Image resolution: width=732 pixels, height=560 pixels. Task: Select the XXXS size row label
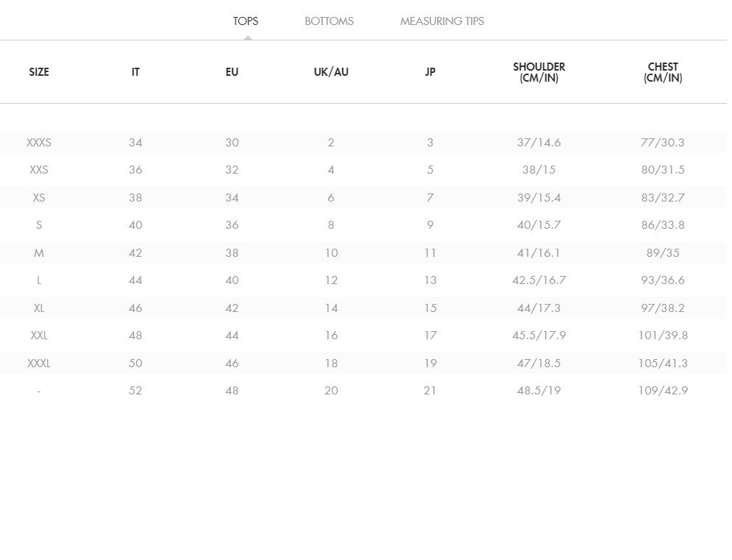coord(39,143)
